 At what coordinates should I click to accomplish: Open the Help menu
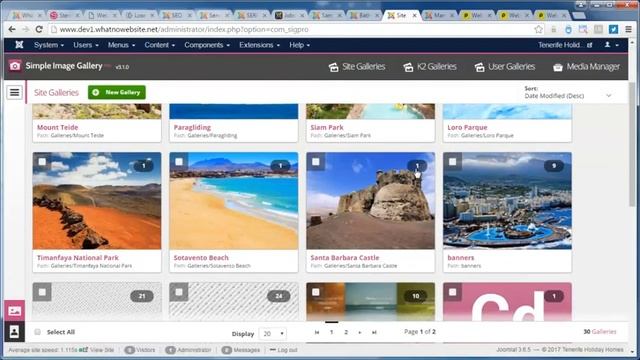[x=300, y=45]
